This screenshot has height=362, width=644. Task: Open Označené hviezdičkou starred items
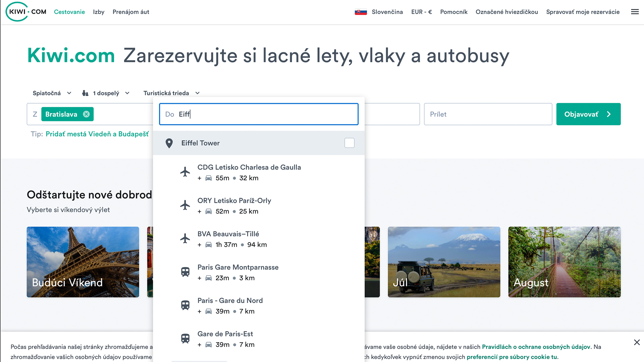(x=506, y=12)
